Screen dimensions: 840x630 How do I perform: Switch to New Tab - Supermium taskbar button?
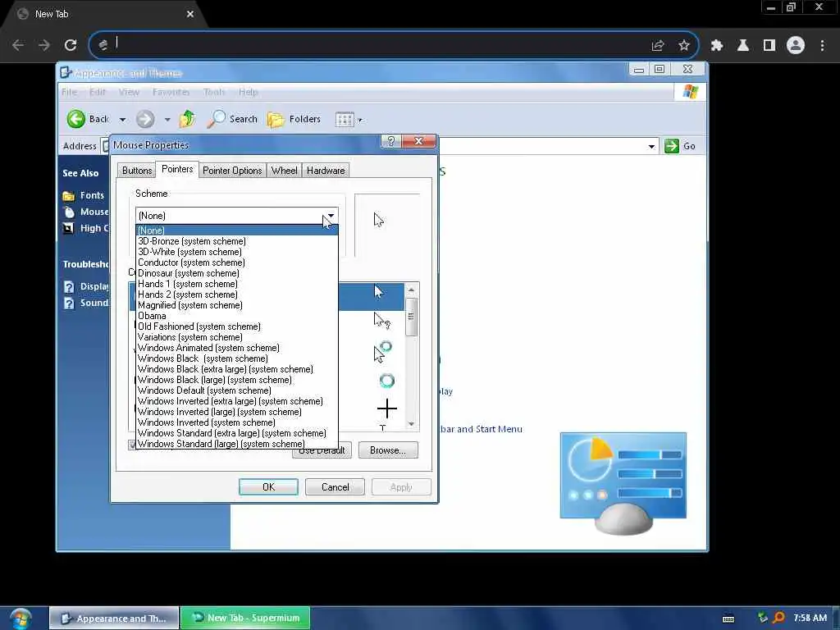point(245,619)
